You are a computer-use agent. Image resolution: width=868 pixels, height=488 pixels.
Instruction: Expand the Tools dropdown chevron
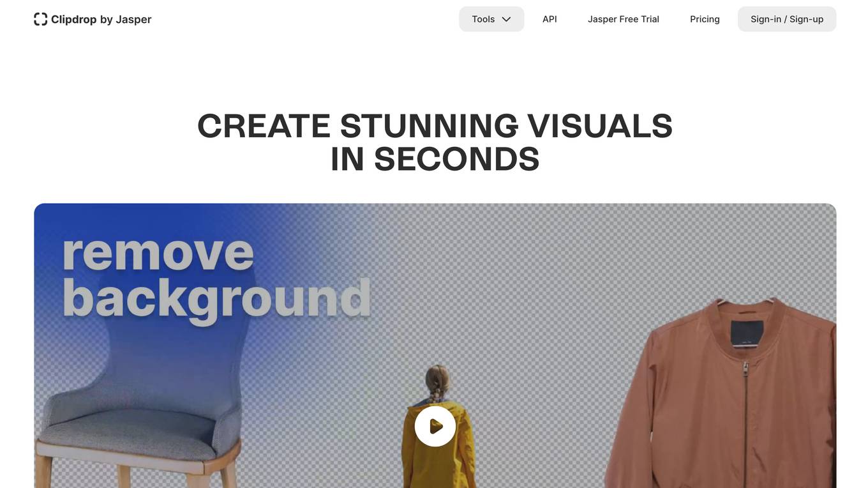point(506,19)
